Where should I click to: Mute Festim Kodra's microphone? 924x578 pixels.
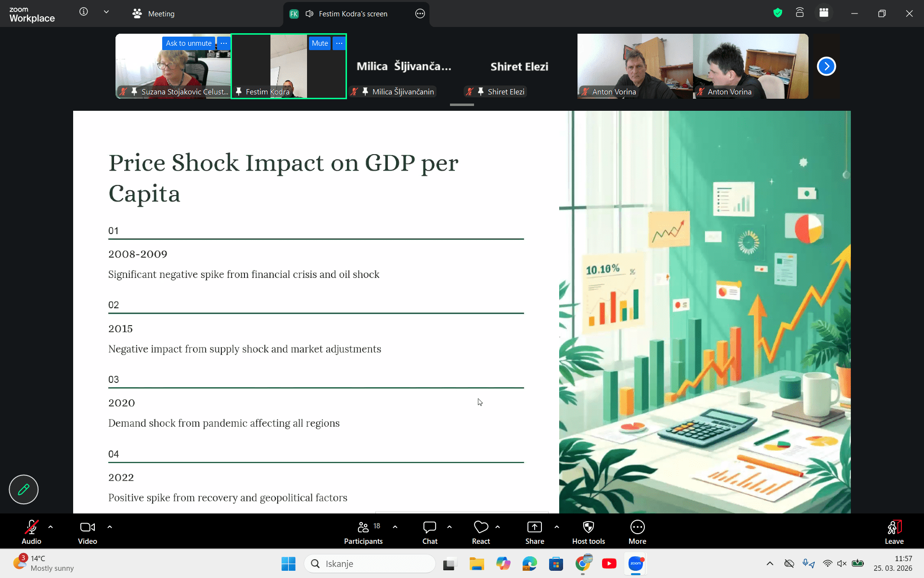320,43
